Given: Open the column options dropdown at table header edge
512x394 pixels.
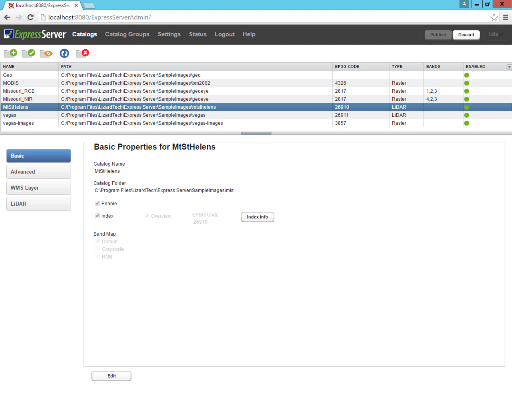Looking at the screenshot, I should [509, 67].
